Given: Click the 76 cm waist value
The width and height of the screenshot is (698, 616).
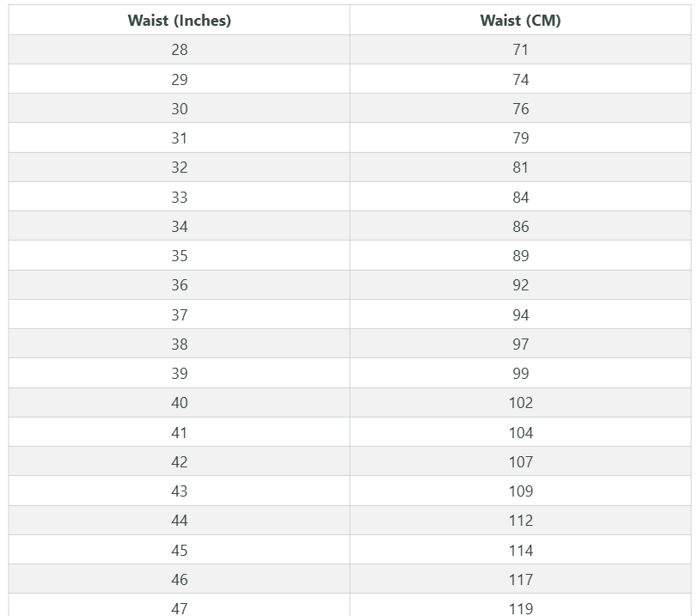Looking at the screenshot, I should [520, 108].
